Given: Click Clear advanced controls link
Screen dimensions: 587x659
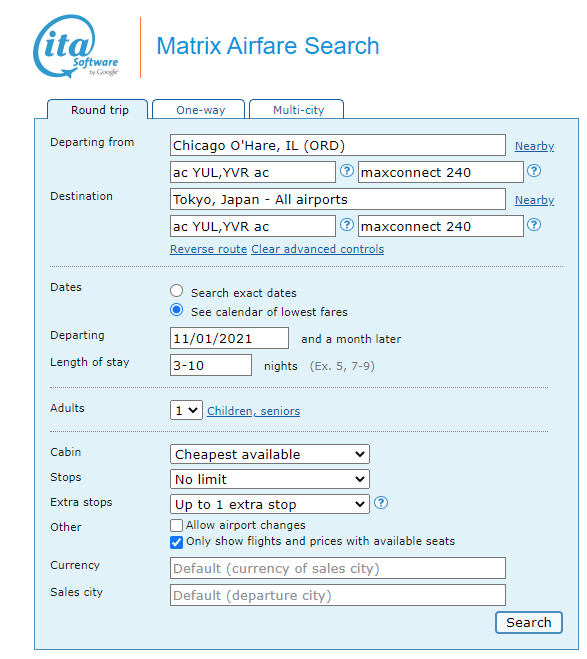Looking at the screenshot, I should [318, 249].
